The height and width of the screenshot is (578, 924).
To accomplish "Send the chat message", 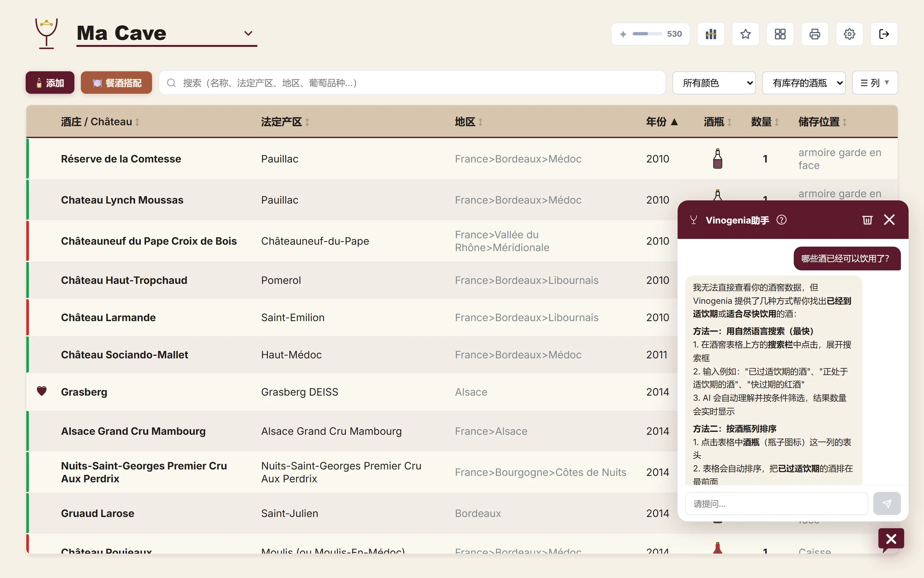I will point(886,504).
